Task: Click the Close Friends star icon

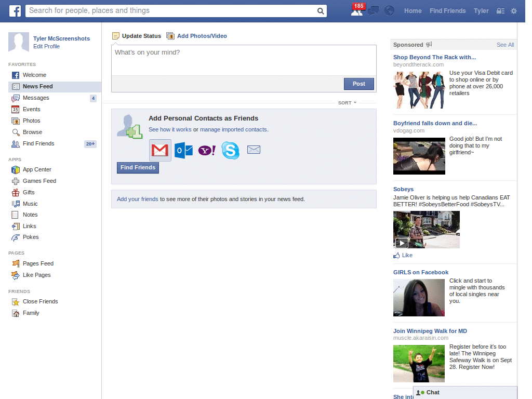Action: (16, 302)
